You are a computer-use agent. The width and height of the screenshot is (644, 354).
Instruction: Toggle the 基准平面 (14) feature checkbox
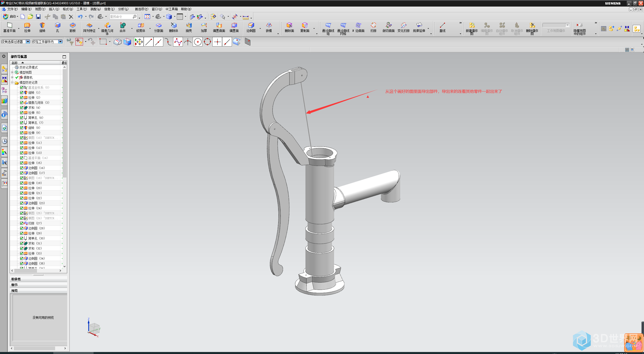(x=22, y=158)
